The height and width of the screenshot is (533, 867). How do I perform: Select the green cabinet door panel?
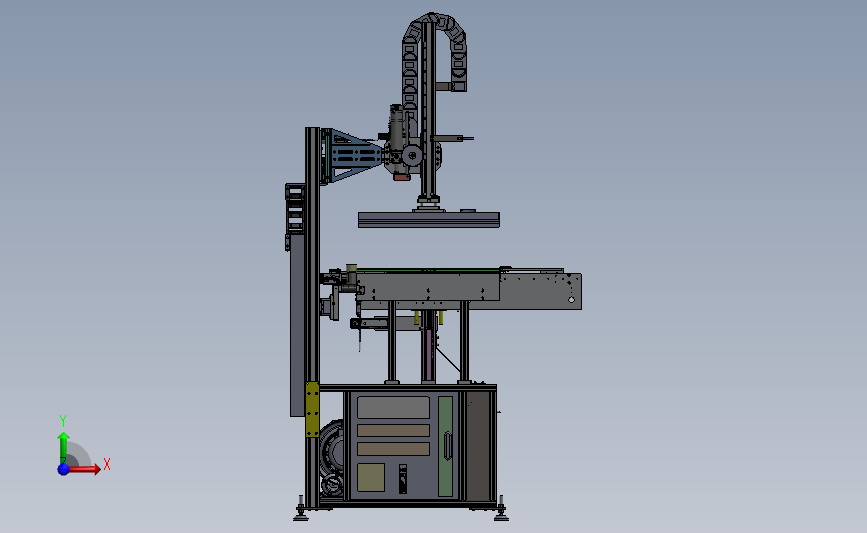click(x=445, y=446)
